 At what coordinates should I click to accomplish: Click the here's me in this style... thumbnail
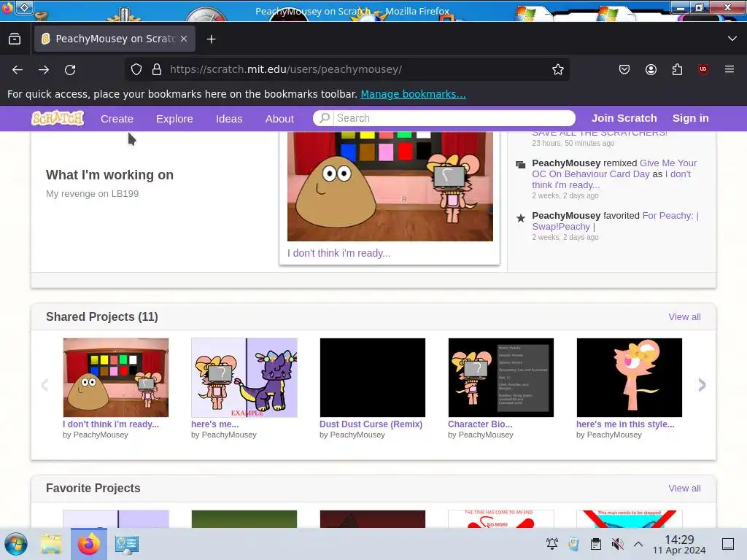pos(629,378)
